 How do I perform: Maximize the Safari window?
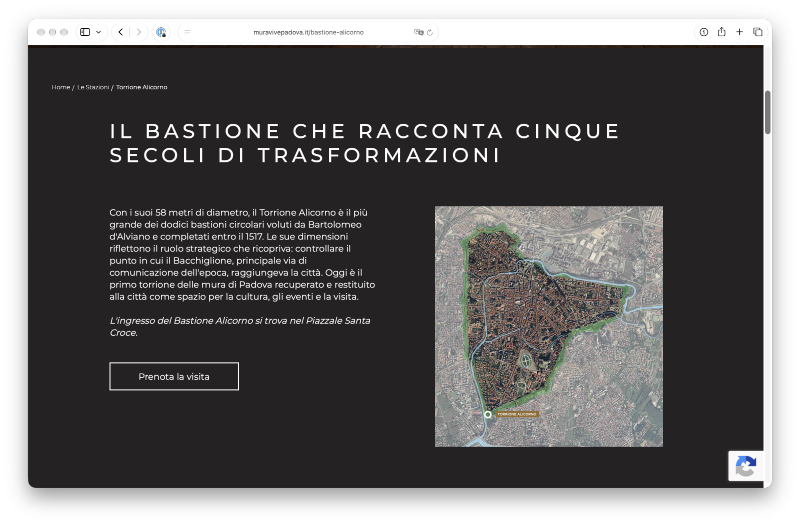(64, 32)
